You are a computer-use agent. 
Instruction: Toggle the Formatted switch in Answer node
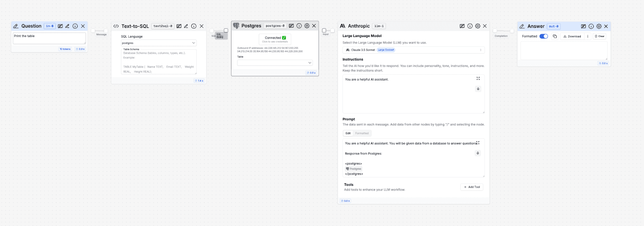(x=544, y=36)
